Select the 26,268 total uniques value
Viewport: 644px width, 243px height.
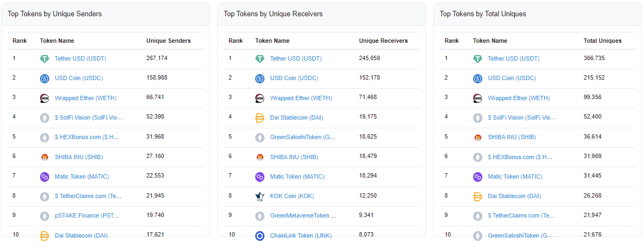tap(592, 196)
